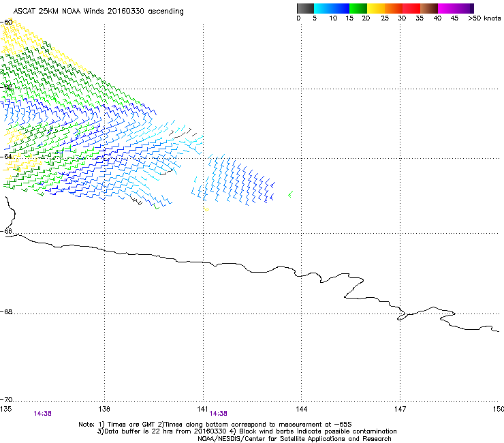504x443 pixels.
Task: Click the -64 latitude label
Action: pyautogui.click(x=6, y=157)
